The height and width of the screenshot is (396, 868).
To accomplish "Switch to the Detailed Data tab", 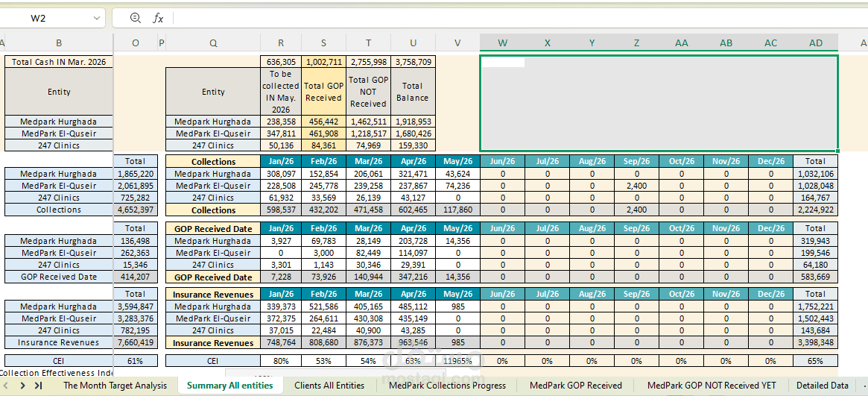I will (822, 386).
